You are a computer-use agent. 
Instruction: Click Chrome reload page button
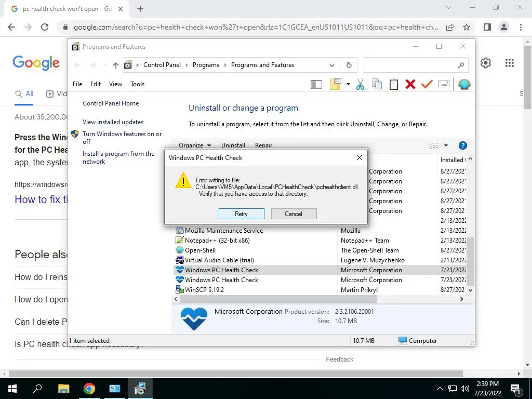point(45,27)
